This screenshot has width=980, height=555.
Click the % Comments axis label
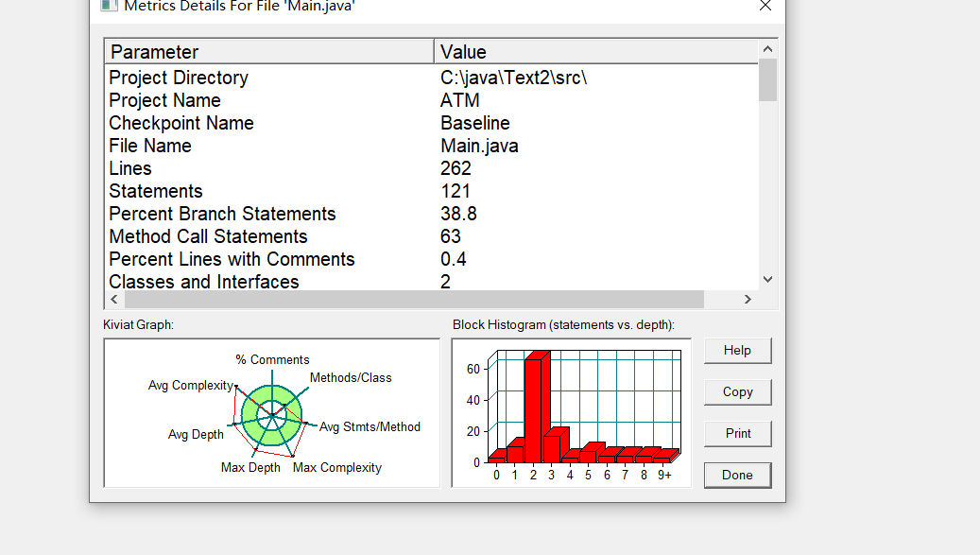pyautogui.click(x=272, y=359)
